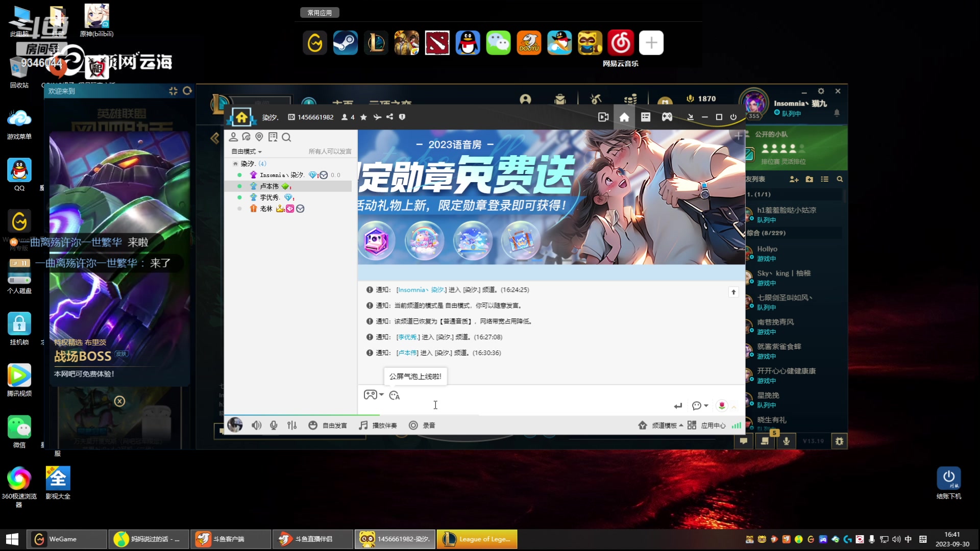Check the network signal bars indicator
Screen dimensions: 980x551
(737, 425)
